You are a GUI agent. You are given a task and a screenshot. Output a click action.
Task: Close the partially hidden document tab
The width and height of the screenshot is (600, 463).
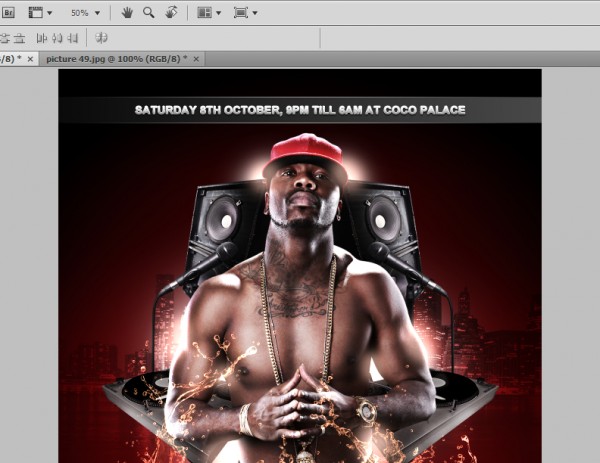(30, 59)
